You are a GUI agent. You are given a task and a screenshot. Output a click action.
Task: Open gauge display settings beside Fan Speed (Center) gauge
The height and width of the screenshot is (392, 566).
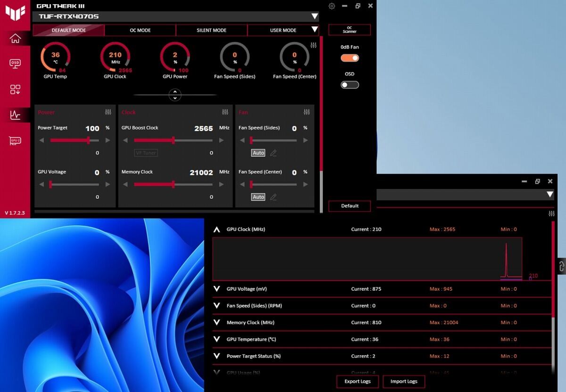click(314, 45)
